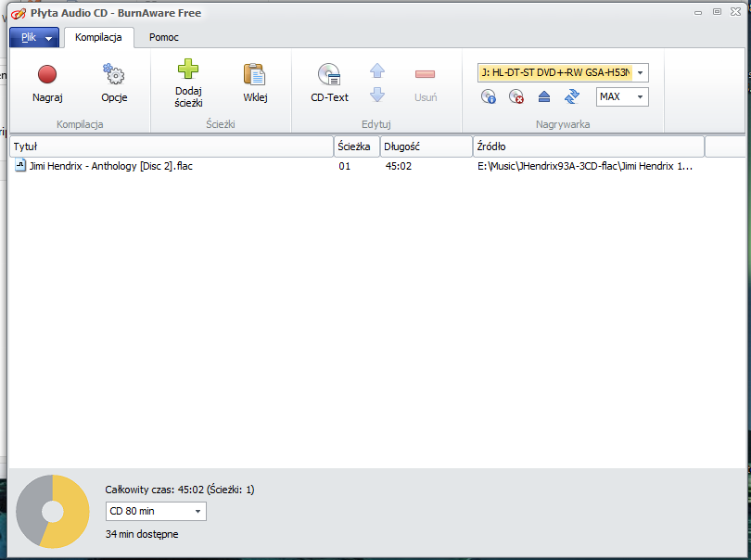Add tracks with the green Dodaj ścieżki plus
Viewport: 751px width, 560px height.
pyautogui.click(x=188, y=83)
